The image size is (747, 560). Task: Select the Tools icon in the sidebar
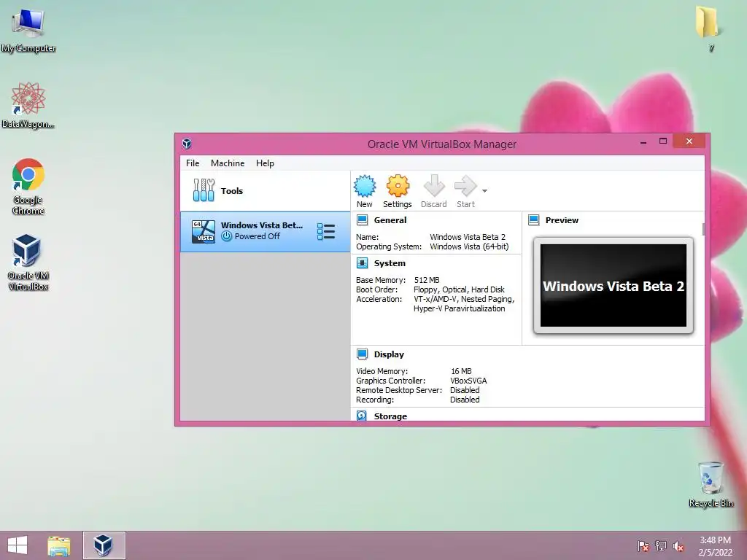pos(204,190)
